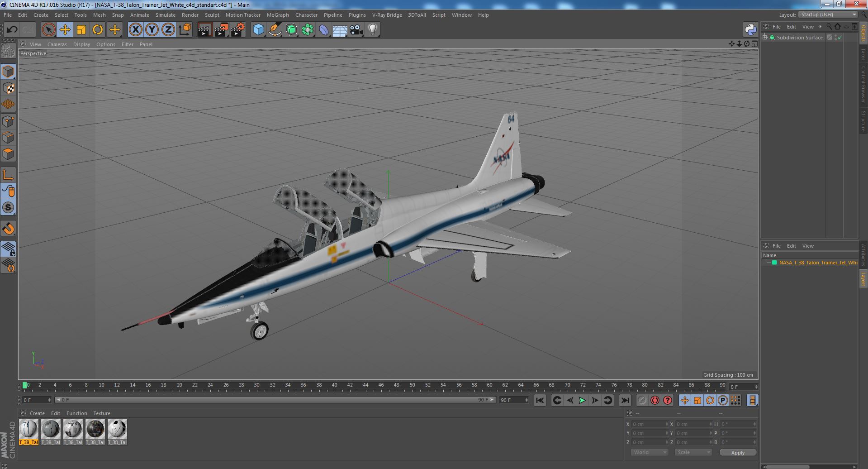Viewport: 868px width, 469px height.
Task: Open the Layout dropdown
Action: coord(827,14)
